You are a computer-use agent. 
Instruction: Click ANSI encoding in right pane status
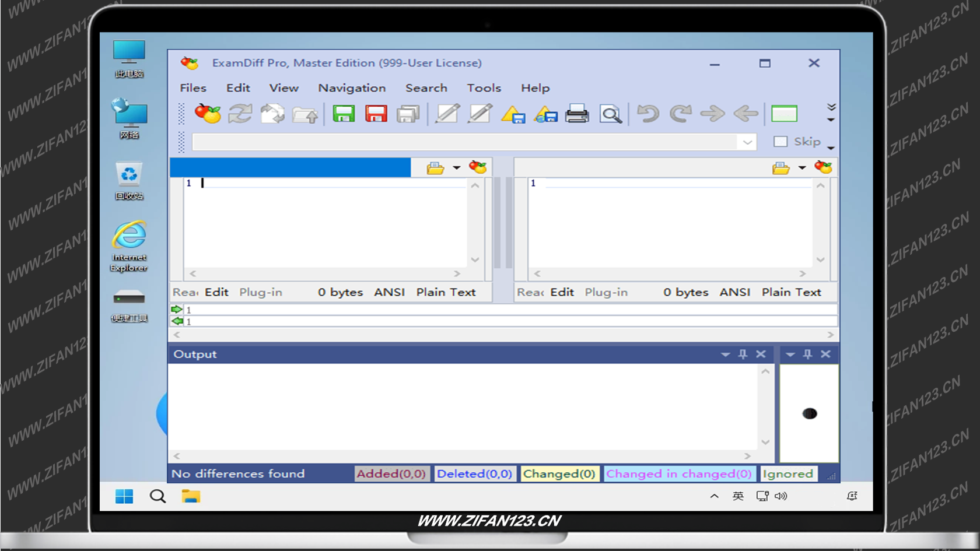pyautogui.click(x=734, y=292)
